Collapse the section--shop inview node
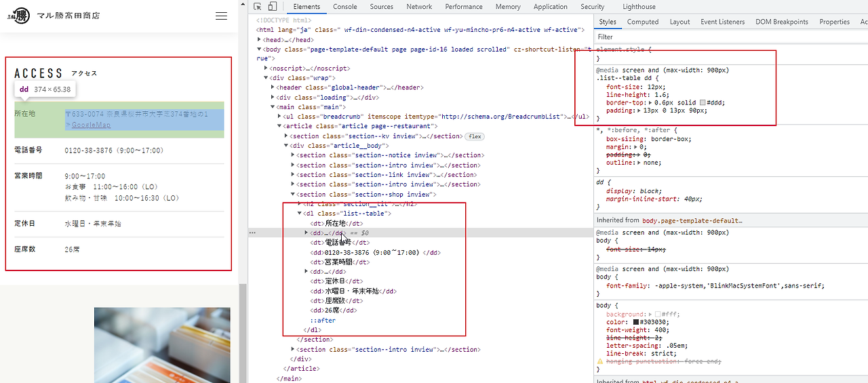The image size is (868, 383). [x=293, y=195]
